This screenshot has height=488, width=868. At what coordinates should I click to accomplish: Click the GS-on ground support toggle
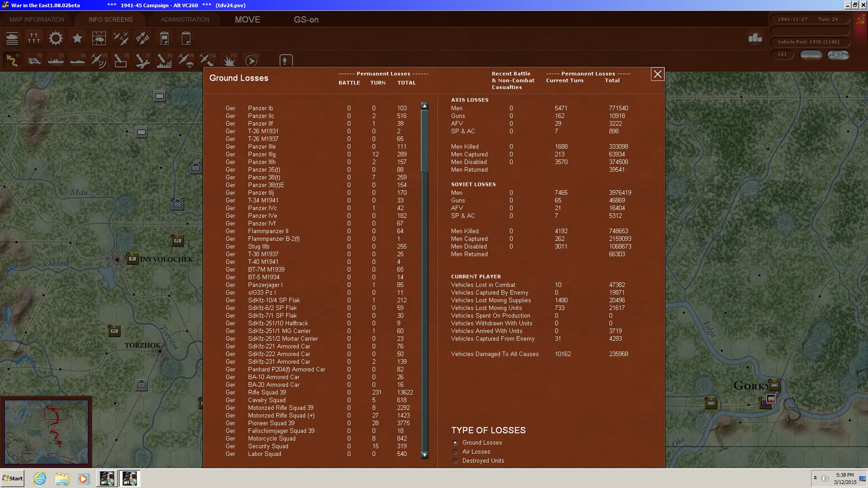tap(306, 19)
